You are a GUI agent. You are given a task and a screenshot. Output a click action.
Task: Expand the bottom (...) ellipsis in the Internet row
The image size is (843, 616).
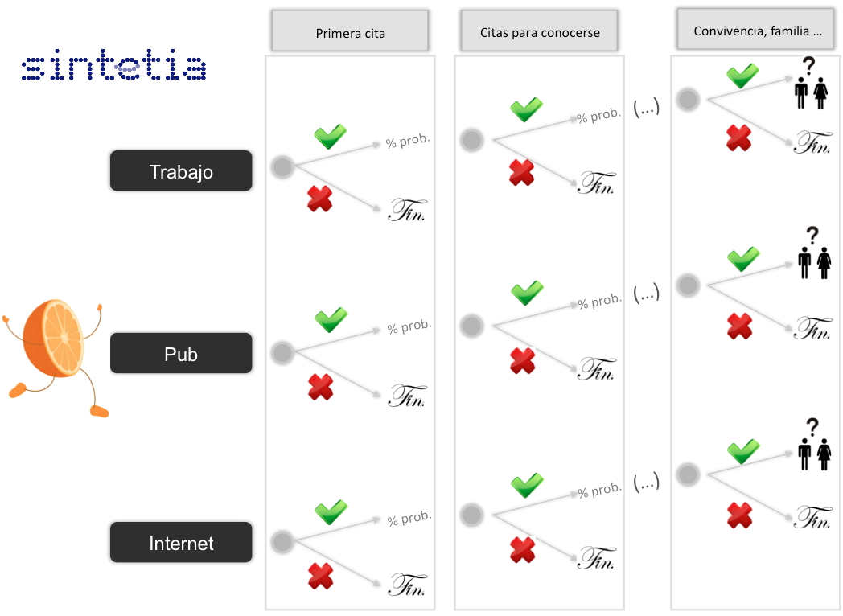(x=646, y=483)
